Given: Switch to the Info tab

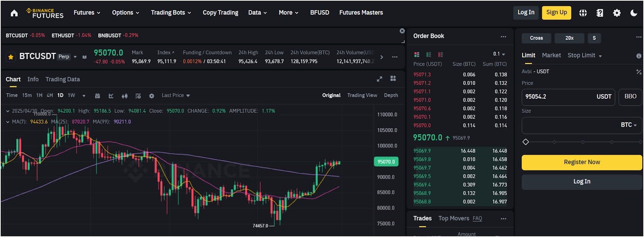Looking at the screenshot, I should (33, 79).
